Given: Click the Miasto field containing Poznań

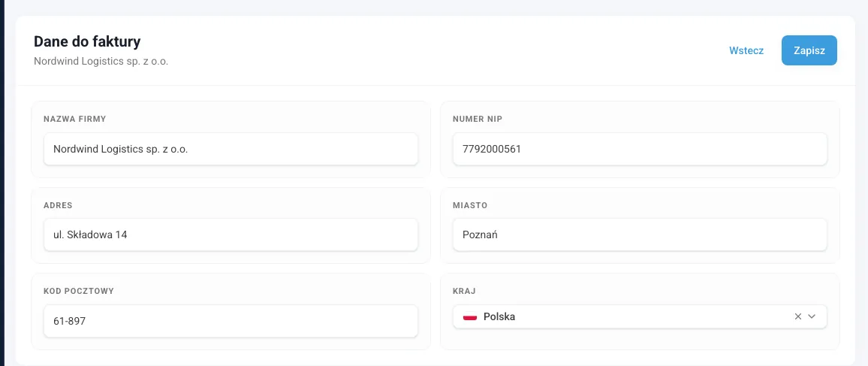Looking at the screenshot, I should click(x=640, y=234).
